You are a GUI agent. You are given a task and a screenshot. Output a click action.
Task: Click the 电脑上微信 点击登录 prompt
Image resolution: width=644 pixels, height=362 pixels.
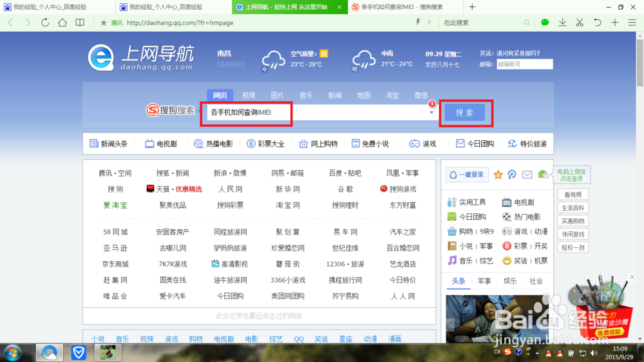click(x=571, y=175)
